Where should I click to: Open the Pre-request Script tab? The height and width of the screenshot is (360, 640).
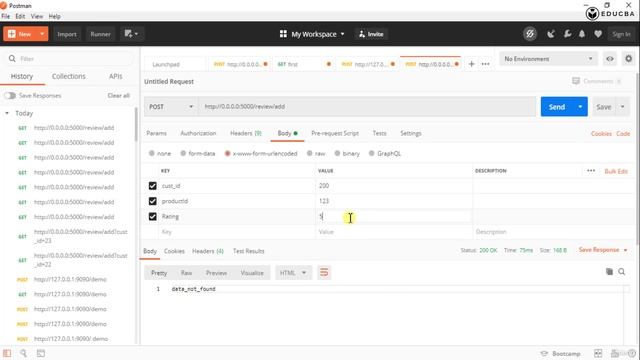tap(335, 133)
